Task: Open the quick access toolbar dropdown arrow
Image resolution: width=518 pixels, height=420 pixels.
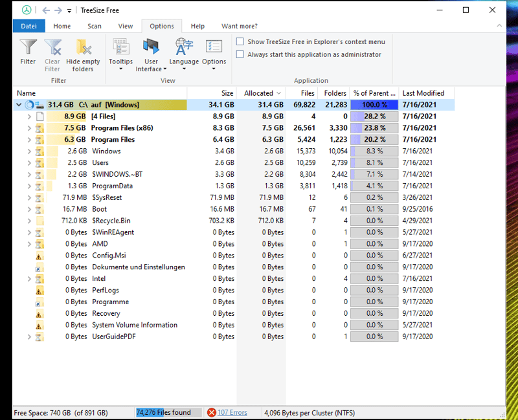Action: [x=69, y=11]
